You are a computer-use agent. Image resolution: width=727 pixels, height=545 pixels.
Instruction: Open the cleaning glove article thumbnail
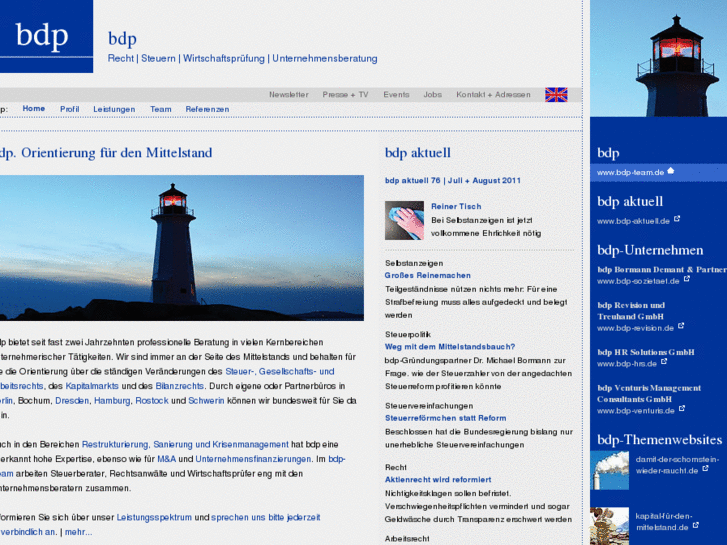pos(404,220)
